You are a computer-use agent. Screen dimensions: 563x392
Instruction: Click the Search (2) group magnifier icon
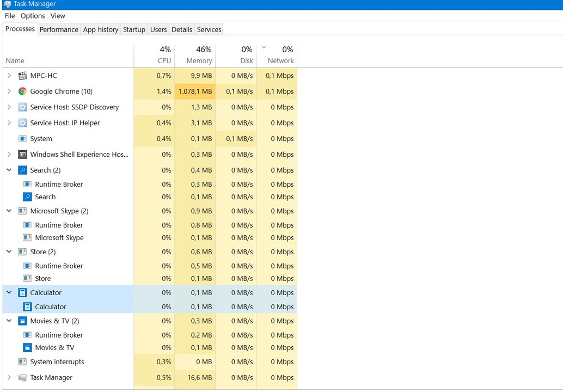22,170
